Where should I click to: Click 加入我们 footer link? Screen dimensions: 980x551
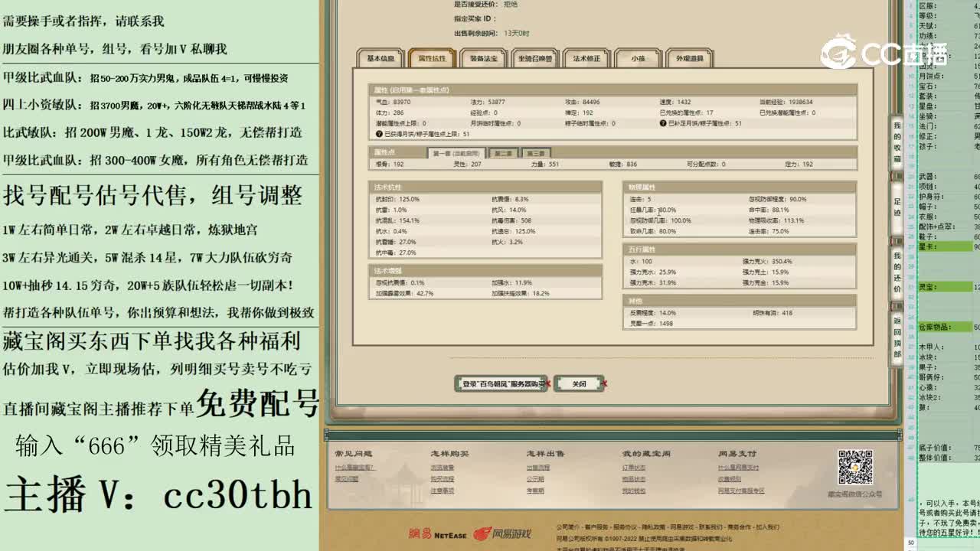767,527
